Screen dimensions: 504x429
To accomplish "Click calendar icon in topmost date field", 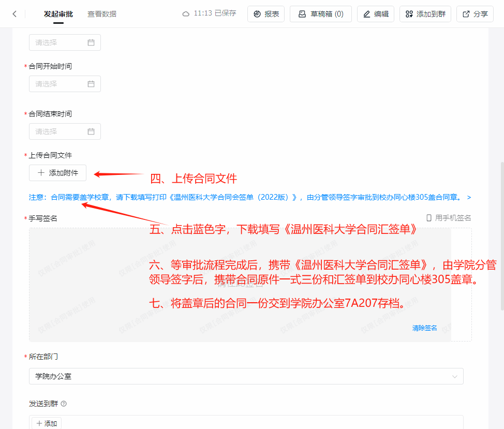I will (x=91, y=42).
